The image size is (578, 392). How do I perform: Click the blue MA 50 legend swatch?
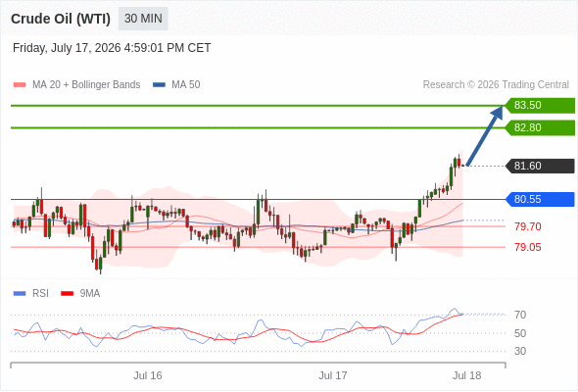click(159, 85)
